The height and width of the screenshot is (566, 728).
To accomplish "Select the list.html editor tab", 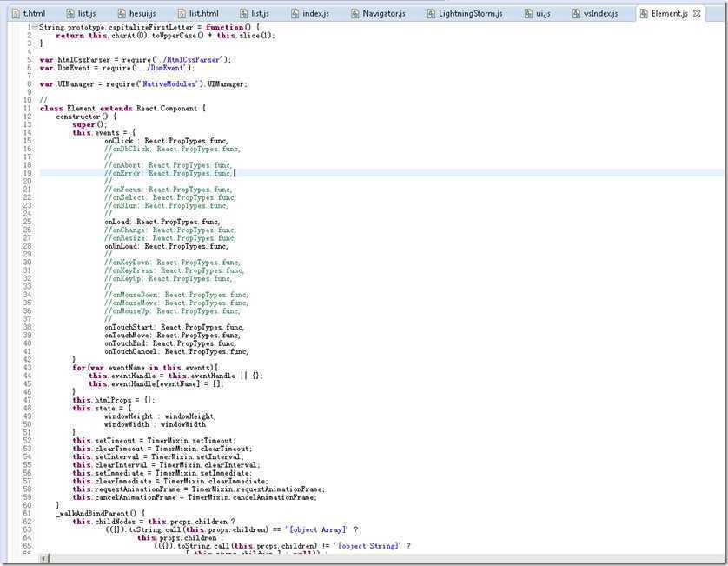I will coord(203,14).
